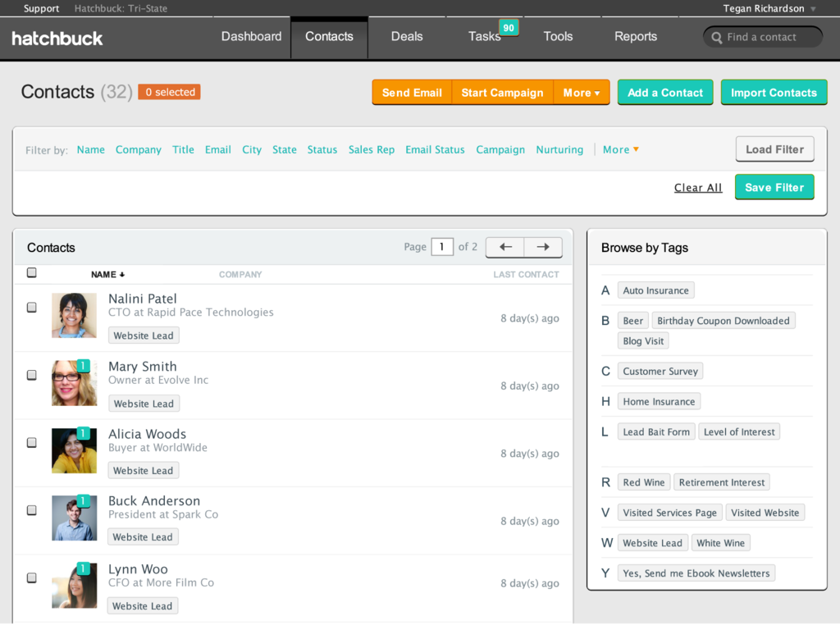The image size is (840, 630).
Task: Select the Visited Services Page tag
Action: click(669, 513)
